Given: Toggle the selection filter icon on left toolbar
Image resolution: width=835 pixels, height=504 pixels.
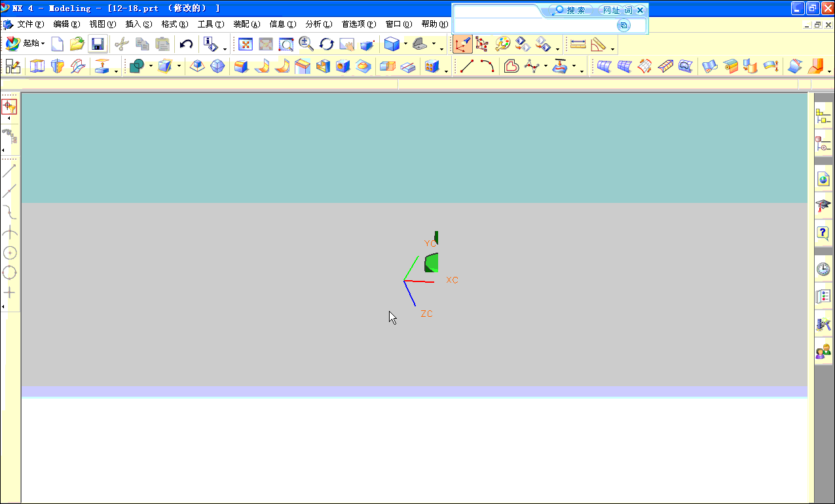Looking at the screenshot, I should point(9,107).
